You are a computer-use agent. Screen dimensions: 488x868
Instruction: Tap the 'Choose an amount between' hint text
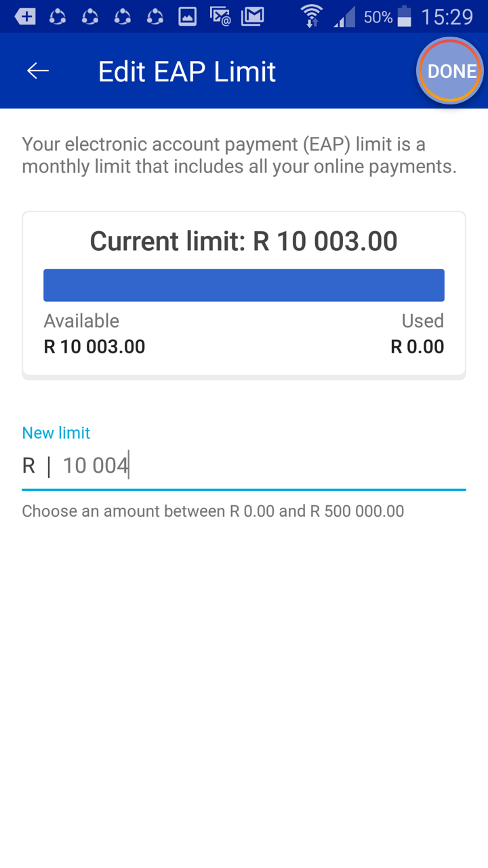[x=213, y=511]
